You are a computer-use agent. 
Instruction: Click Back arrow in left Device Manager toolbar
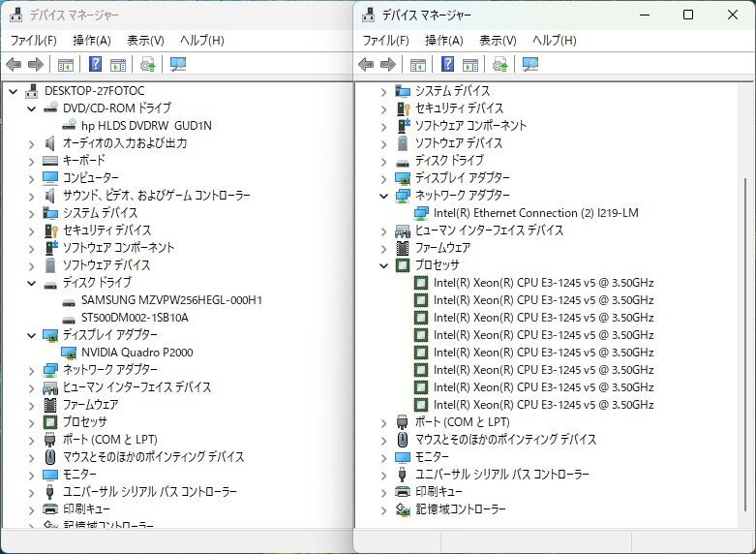tap(14, 64)
